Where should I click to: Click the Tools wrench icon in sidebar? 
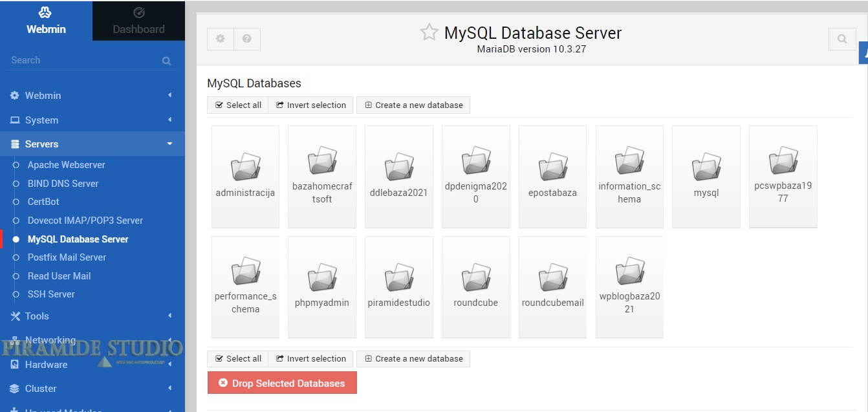[x=16, y=316]
